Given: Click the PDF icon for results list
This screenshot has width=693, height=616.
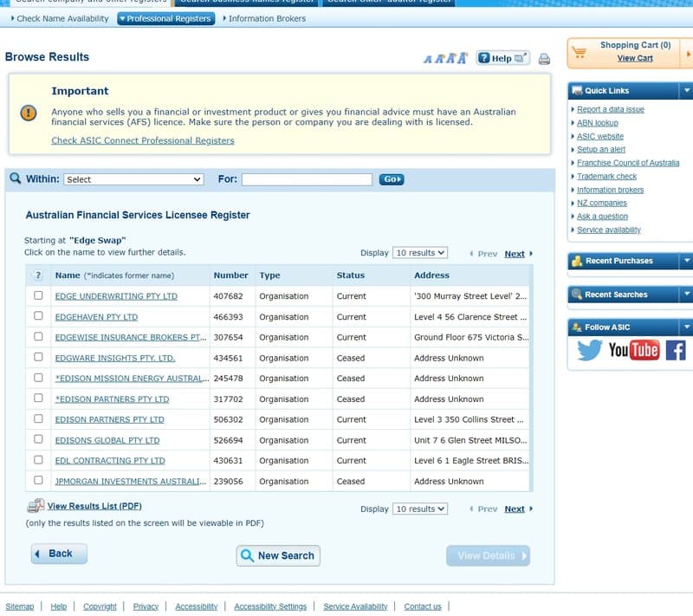Looking at the screenshot, I should tap(36, 505).
